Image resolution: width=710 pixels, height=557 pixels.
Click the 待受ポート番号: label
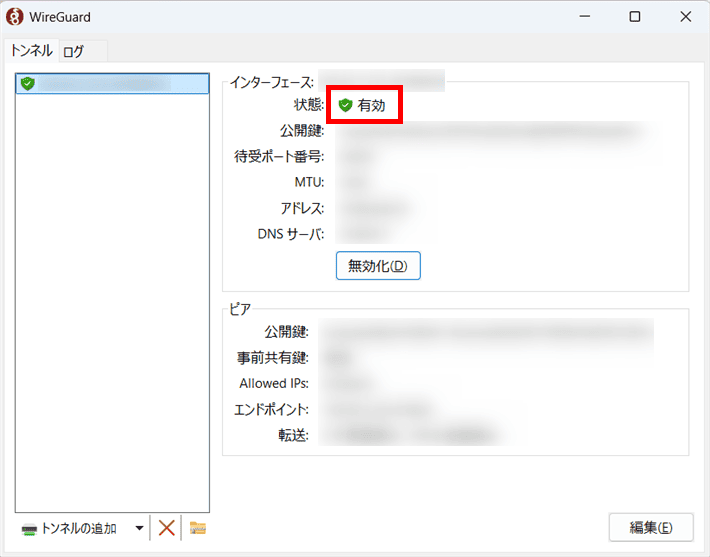(x=279, y=157)
